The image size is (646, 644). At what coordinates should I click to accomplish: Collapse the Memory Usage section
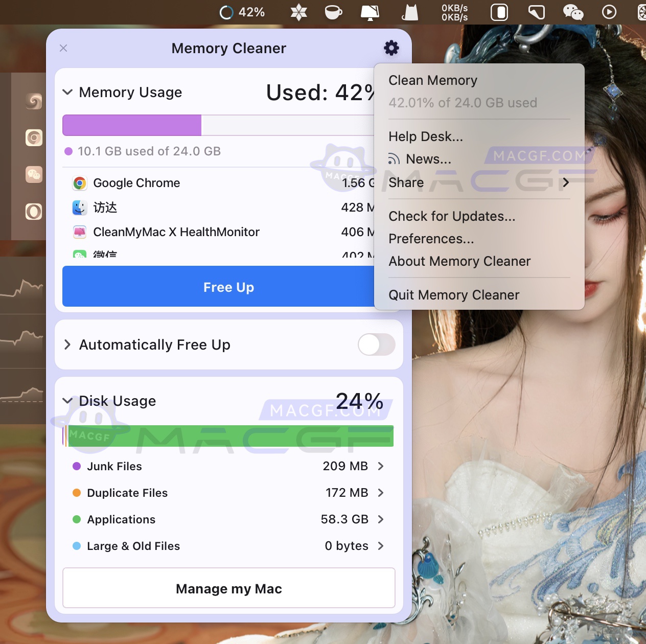pyautogui.click(x=67, y=93)
